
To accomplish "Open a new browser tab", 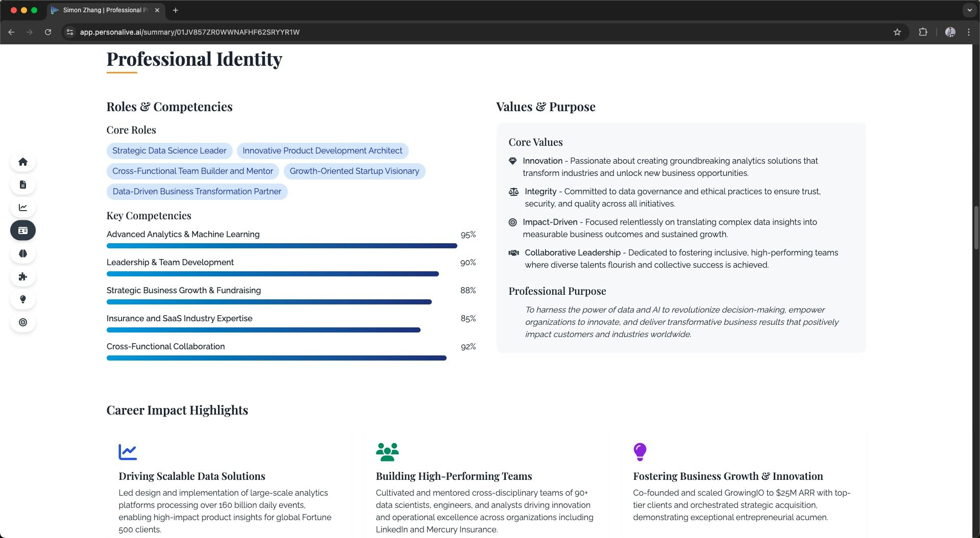I will point(176,10).
